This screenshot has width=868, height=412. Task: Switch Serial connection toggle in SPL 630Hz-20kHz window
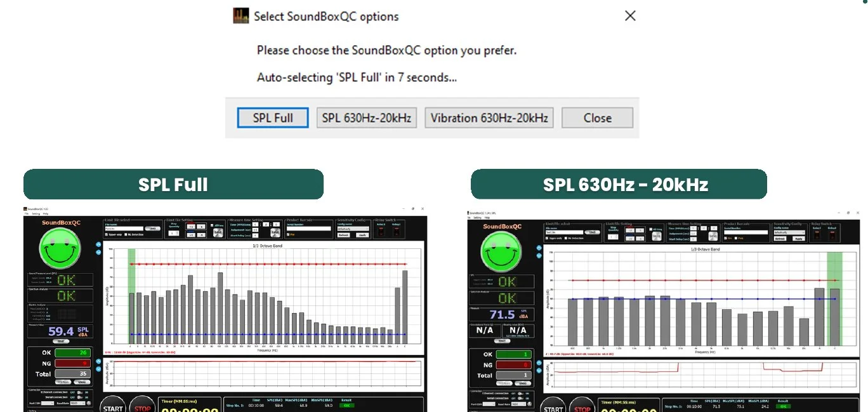click(x=520, y=399)
